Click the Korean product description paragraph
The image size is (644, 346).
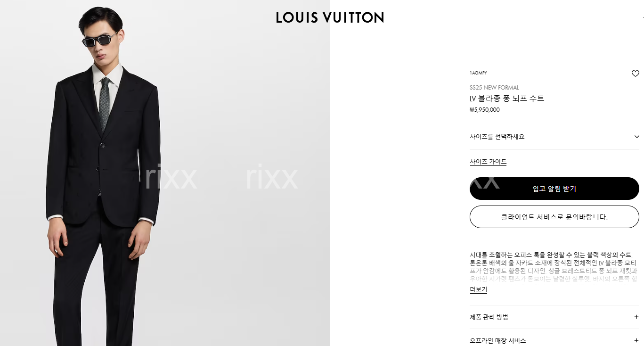[x=554, y=267]
